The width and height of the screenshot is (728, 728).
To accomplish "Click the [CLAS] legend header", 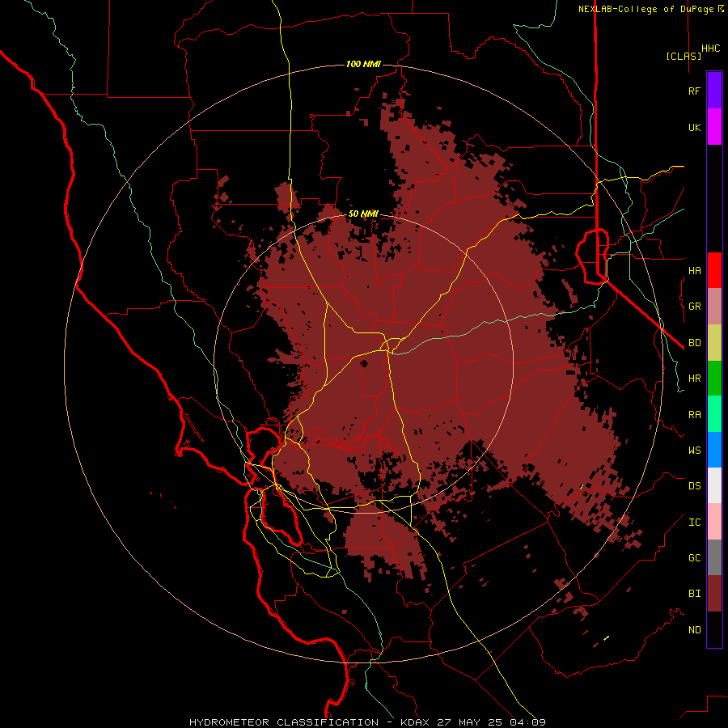I will [x=684, y=56].
